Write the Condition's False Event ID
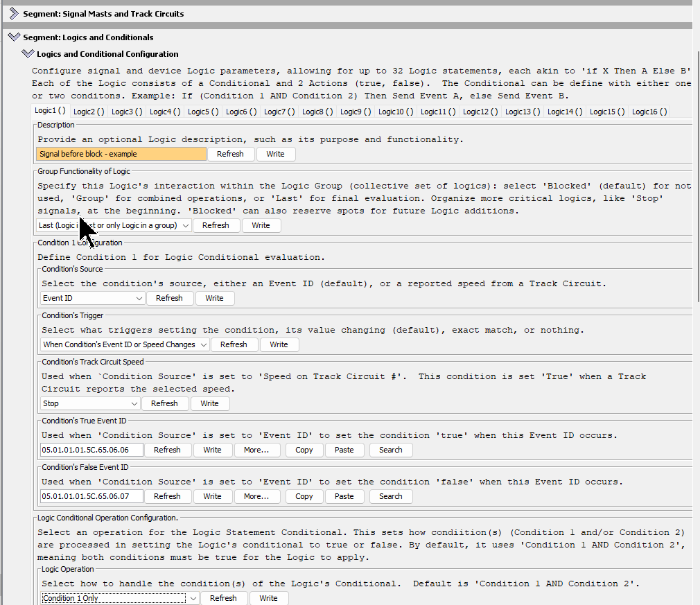The width and height of the screenshot is (700, 605). 213,496
